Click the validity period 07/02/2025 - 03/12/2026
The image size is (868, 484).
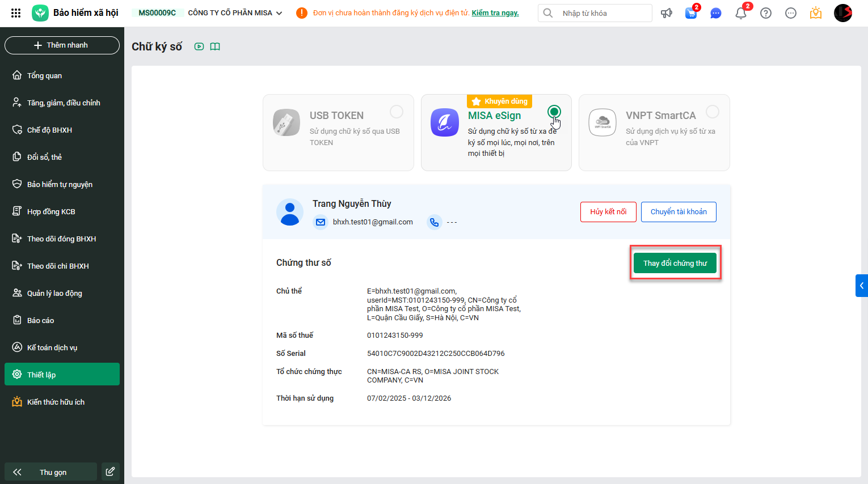(409, 398)
